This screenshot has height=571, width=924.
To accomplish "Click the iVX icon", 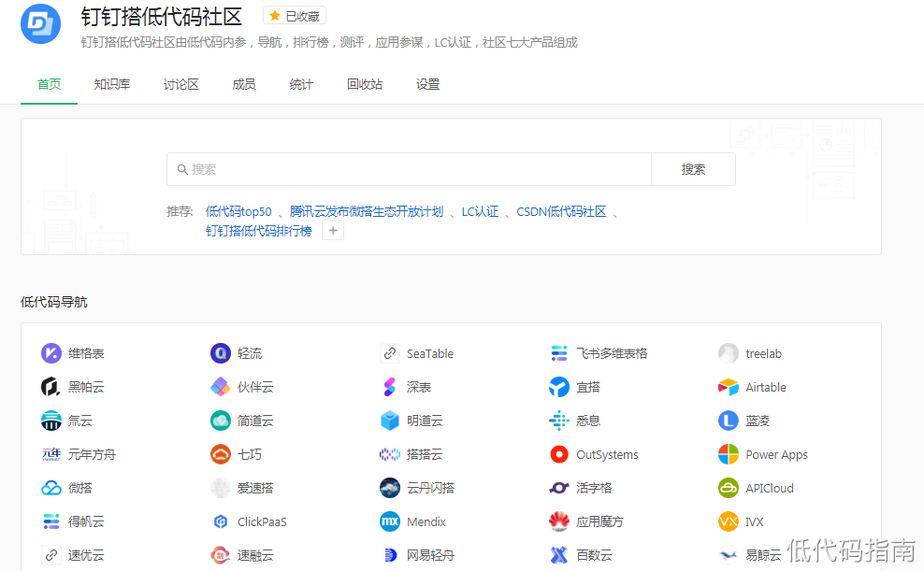I will pos(729,521).
